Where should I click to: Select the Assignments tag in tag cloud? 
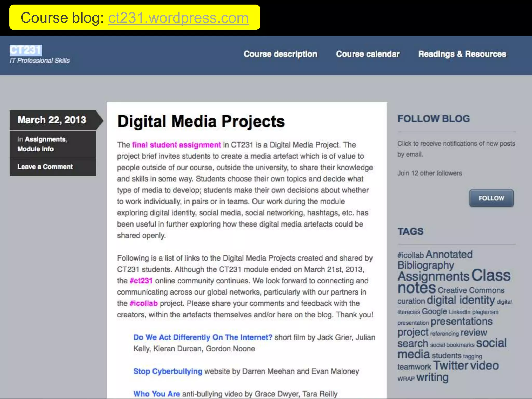click(x=433, y=276)
